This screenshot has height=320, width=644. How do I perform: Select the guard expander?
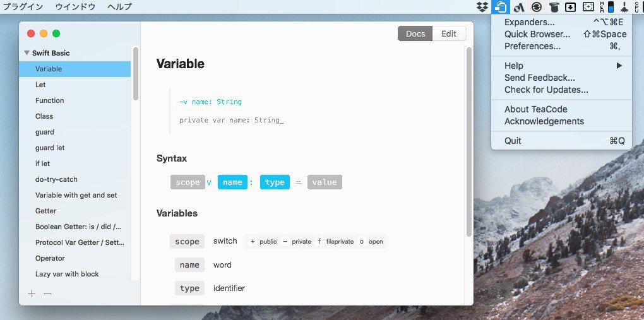(75, 132)
